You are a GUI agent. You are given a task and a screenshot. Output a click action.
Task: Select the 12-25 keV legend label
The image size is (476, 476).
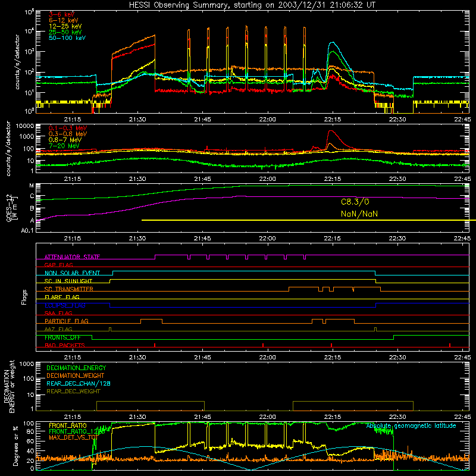(x=65, y=26)
